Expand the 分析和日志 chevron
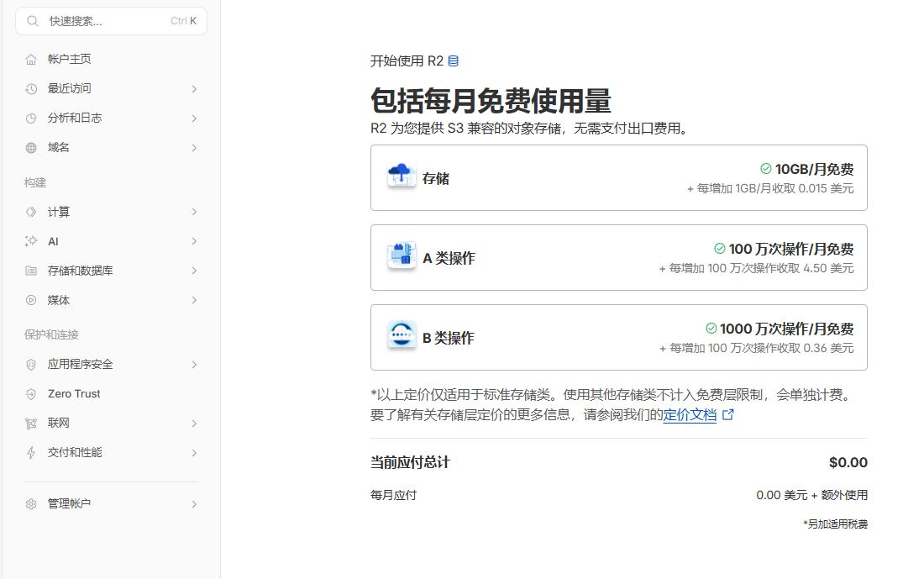 (x=195, y=118)
